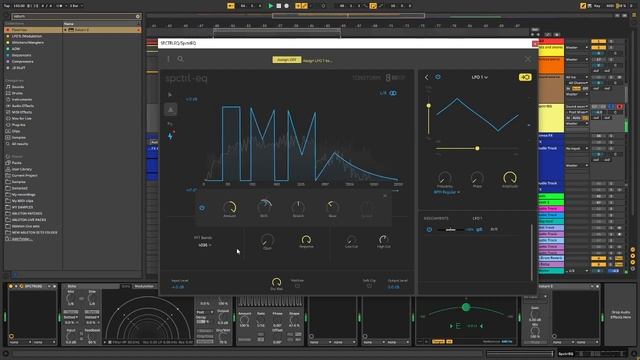Open Current Project in Places
This screenshot has width=640, height=360.
24,176
